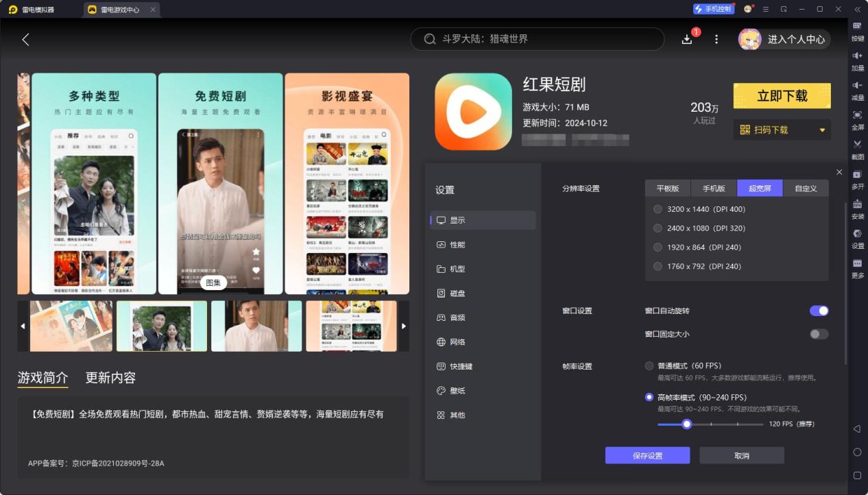Open 网络 settings section

pos(483,342)
